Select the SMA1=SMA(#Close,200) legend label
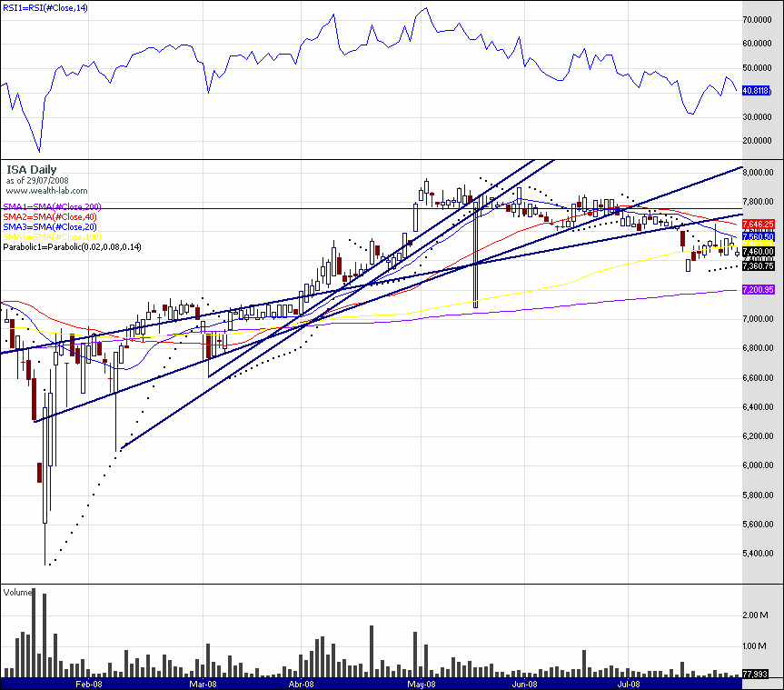This screenshot has width=784, height=690. pyautogui.click(x=52, y=206)
